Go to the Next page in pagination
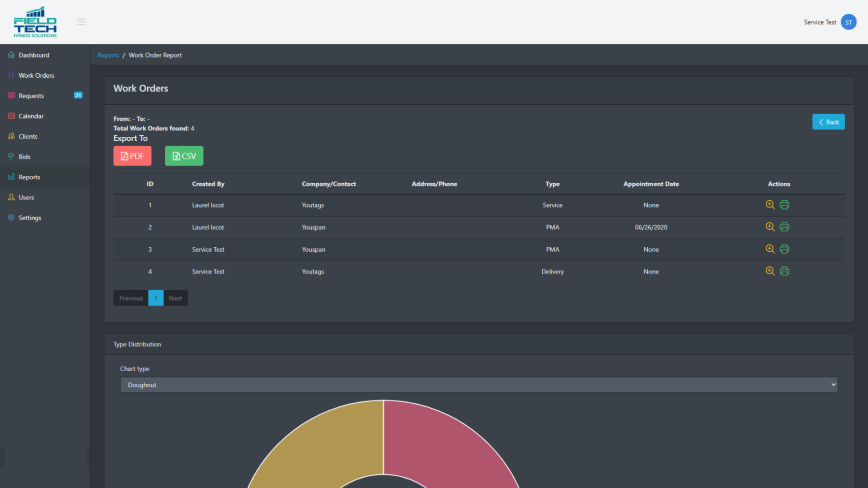This screenshot has height=488, width=868. 175,298
